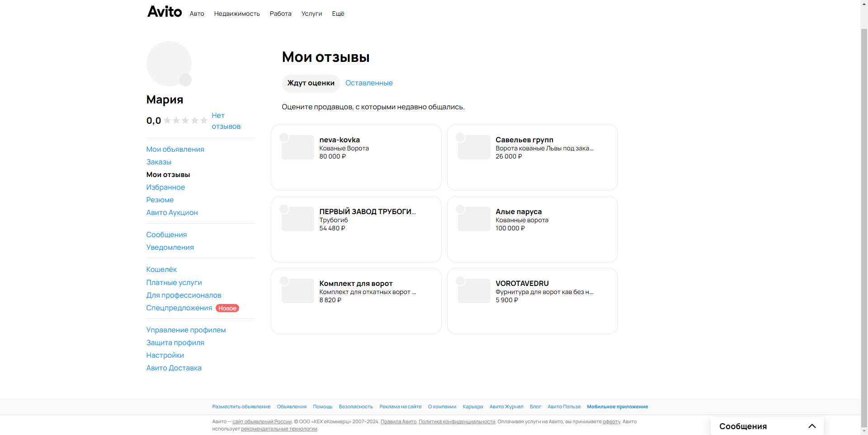Open the neva-kovka seller name
868x435 pixels.
340,140
